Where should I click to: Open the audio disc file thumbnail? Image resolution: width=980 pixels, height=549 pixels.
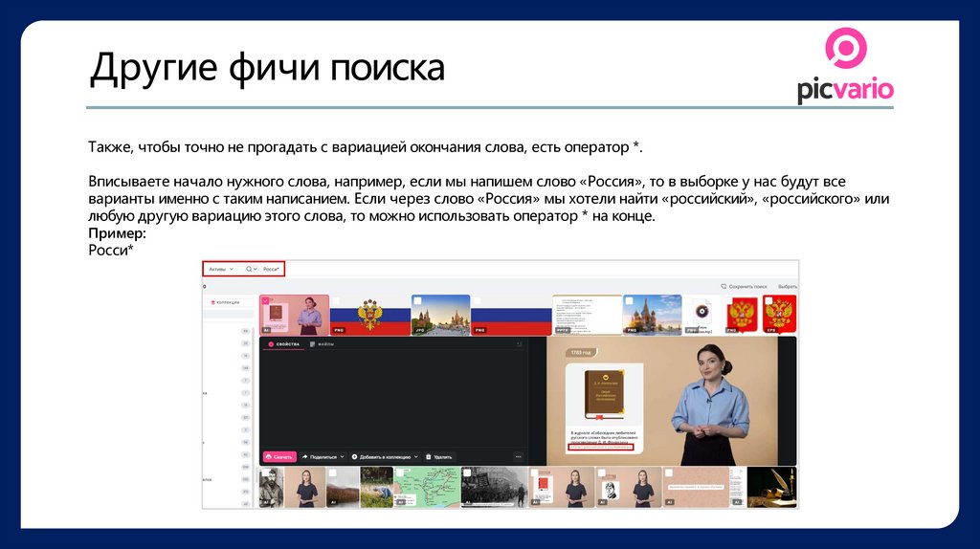[702, 316]
